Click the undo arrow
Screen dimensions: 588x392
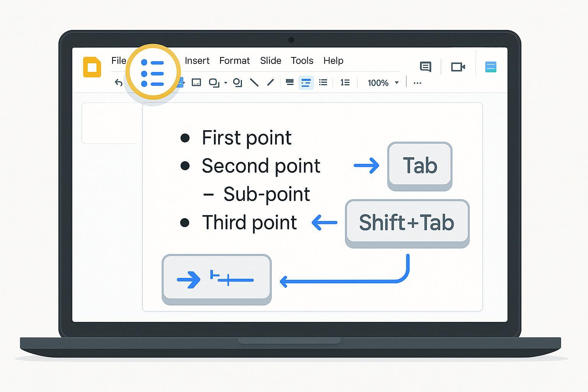(119, 83)
